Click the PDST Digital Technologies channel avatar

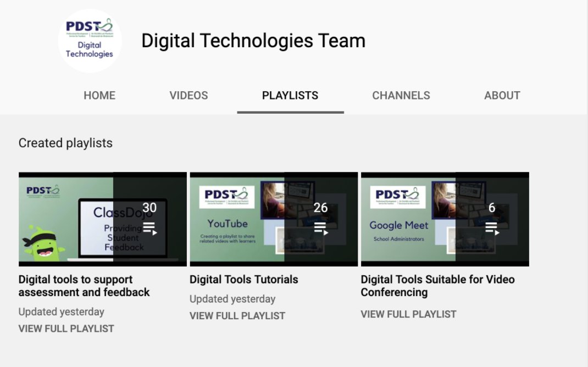click(90, 41)
